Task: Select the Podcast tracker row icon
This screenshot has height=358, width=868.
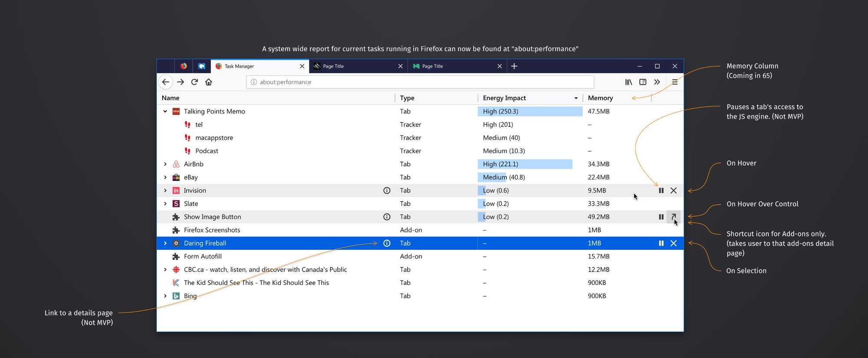Action: 187,151
